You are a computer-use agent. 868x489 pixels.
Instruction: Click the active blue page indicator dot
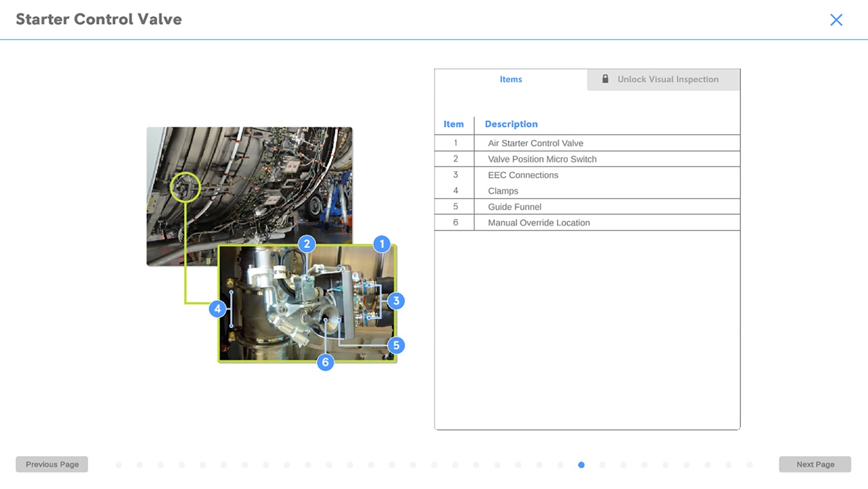(581, 465)
